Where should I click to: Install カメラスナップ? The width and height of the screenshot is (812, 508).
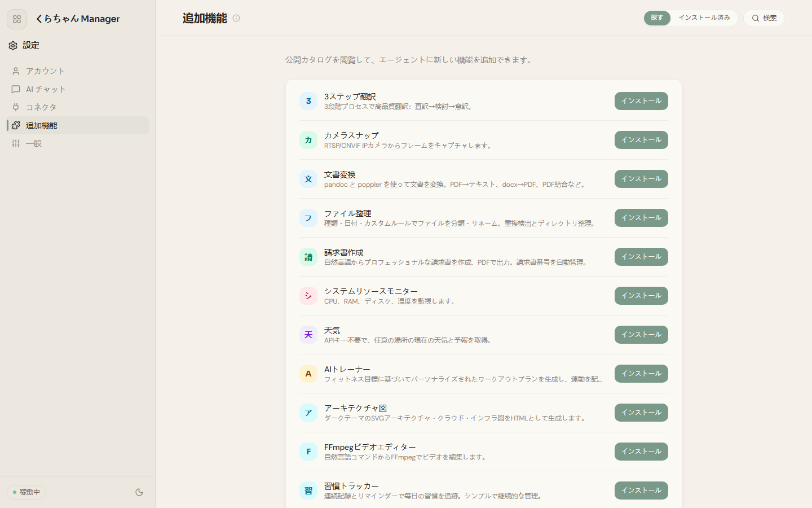[641, 140]
